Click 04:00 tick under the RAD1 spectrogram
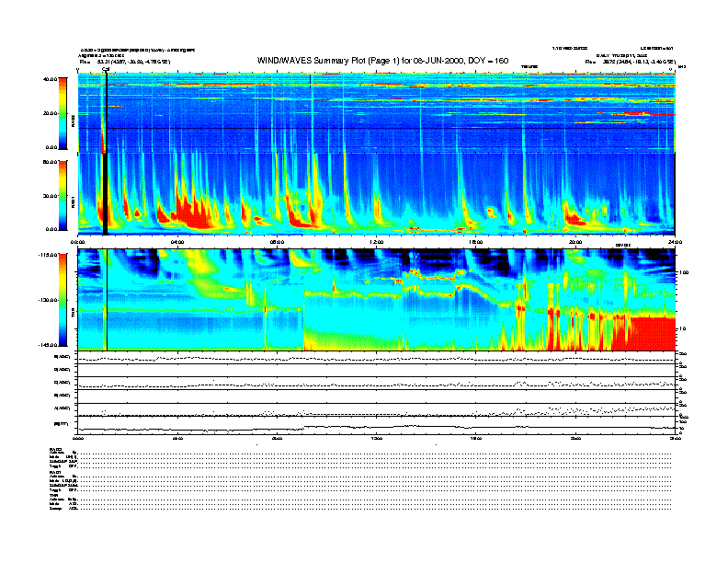The height and width of the screenshot is (563, 728). (177, 242)
